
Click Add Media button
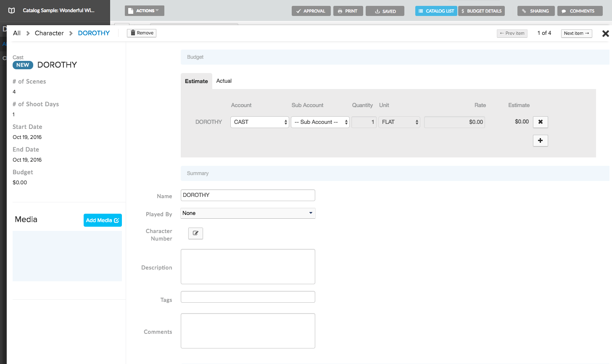(x=103, y=220)
